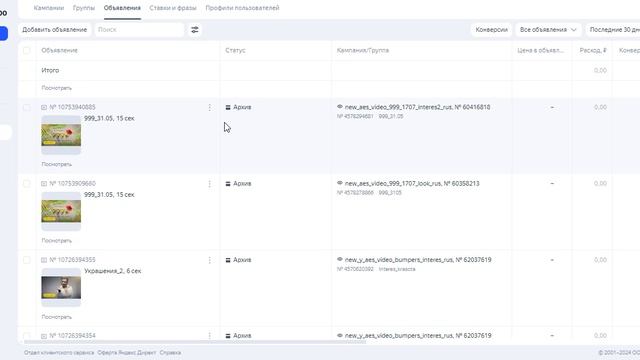Click archive status icon of ad № 10726394355

point(228,260)
